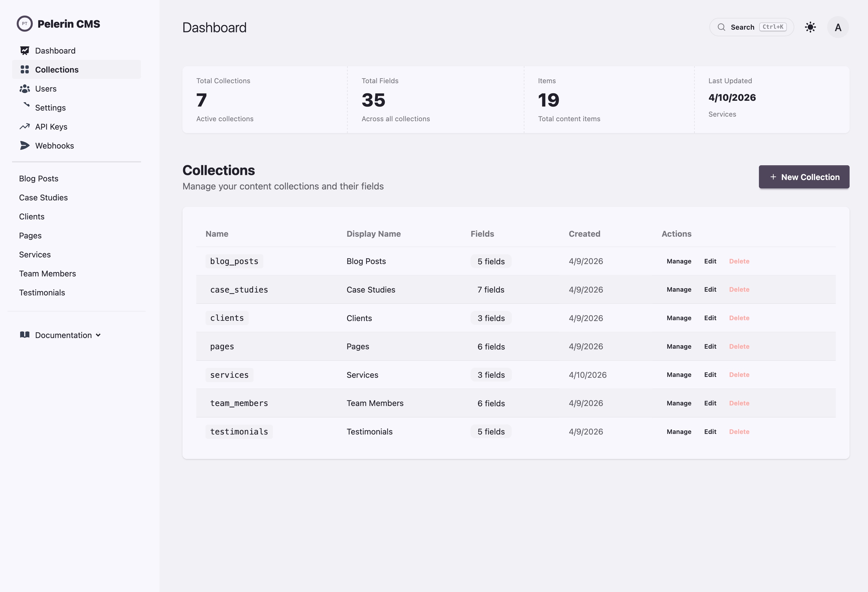Toggle light/dark theme with the sun icon

[x=810, y=27]
